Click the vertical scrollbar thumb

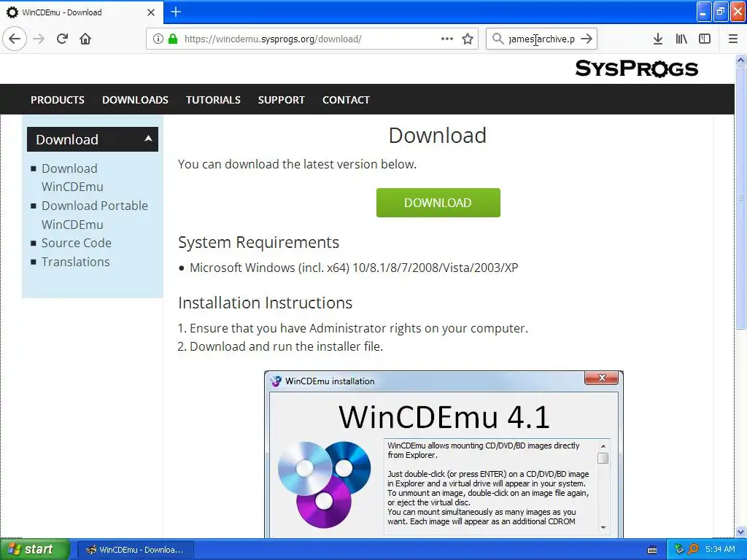[740, 197]
